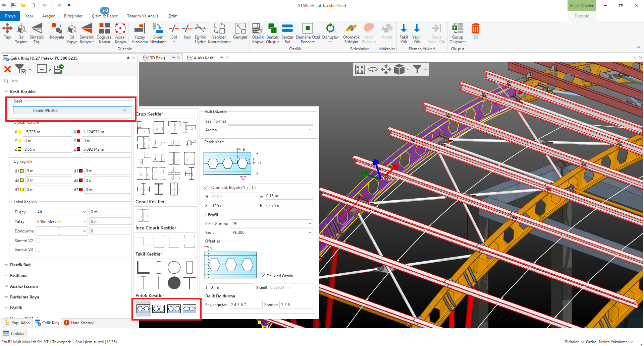This screenshot has width=644, height=346.
Task: Click the zoom extents view icon
Action: point(360,70)
